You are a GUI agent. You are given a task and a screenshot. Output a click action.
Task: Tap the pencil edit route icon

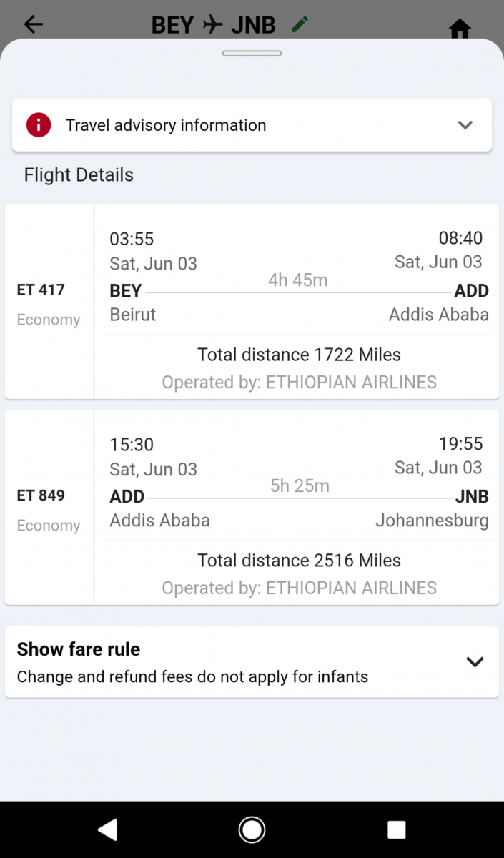point(300,24)
